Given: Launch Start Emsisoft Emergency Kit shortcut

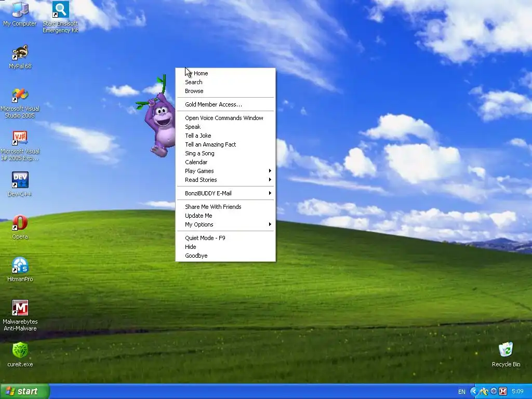Looking at the screenshot, I should point(60,16).
